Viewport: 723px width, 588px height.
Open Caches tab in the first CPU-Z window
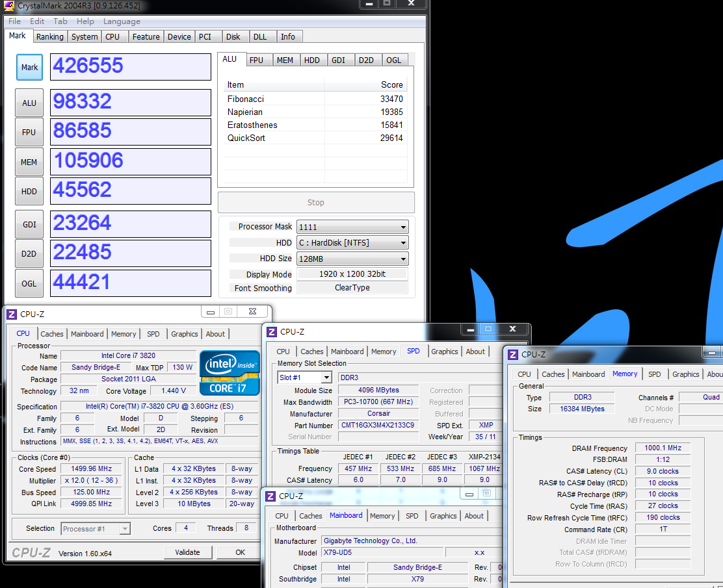(x=51, y=334)
